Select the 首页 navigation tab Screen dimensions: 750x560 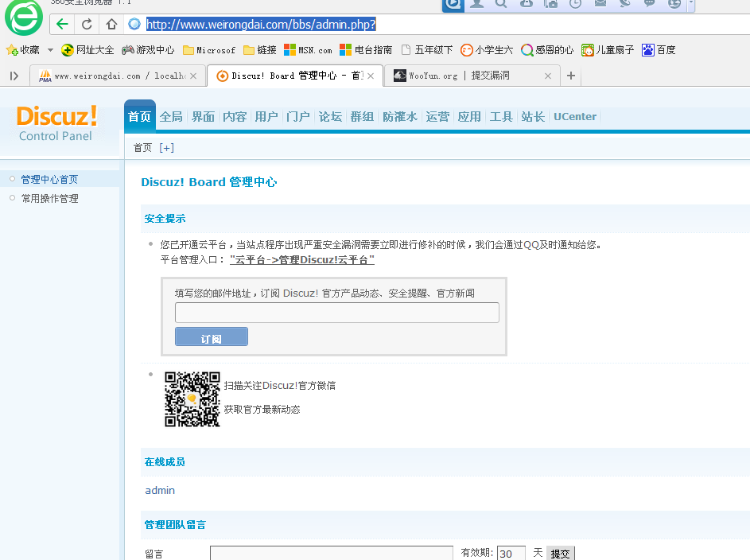(x=140, y=116)
